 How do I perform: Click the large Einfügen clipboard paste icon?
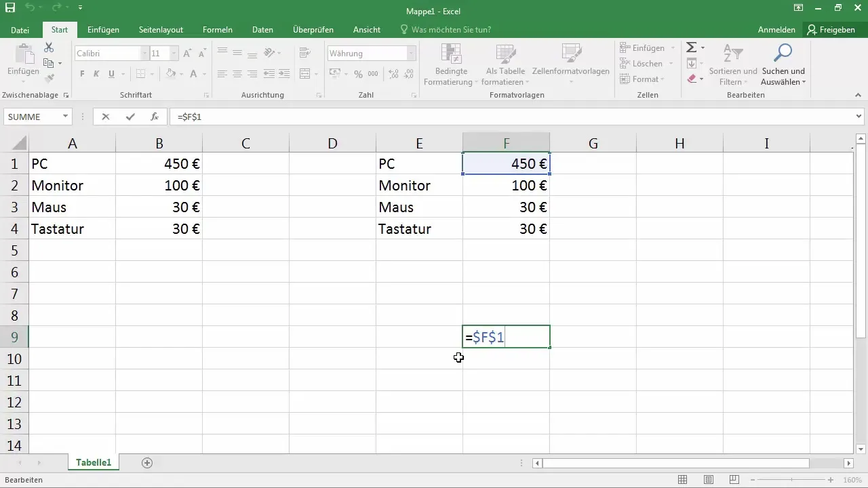pyautogui.click(x=24, y=54)
